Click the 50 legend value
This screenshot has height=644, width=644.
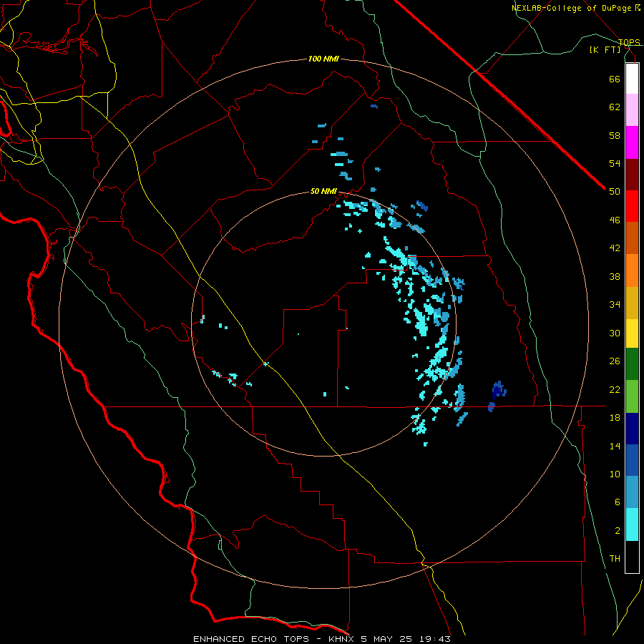point(615,192)
